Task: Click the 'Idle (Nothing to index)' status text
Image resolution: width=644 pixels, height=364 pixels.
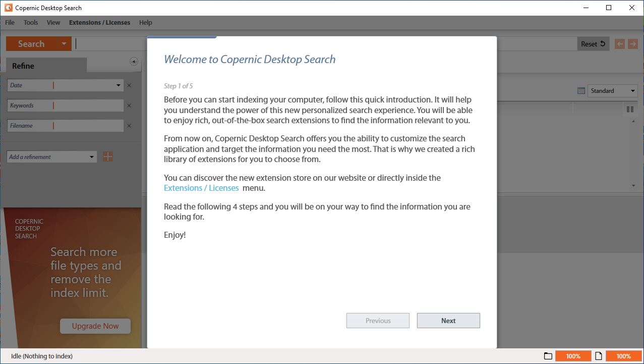Action: [42, 356]
